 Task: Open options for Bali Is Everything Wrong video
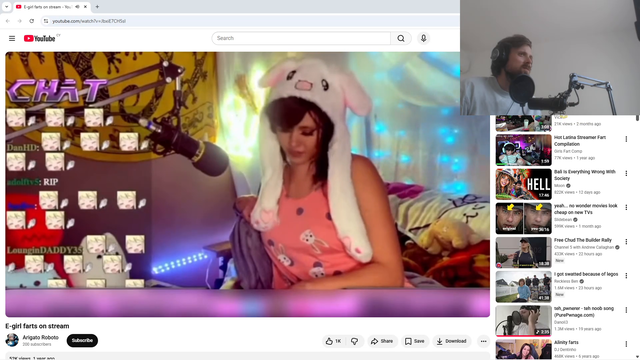pyautogui.click(x=626, y=174)
